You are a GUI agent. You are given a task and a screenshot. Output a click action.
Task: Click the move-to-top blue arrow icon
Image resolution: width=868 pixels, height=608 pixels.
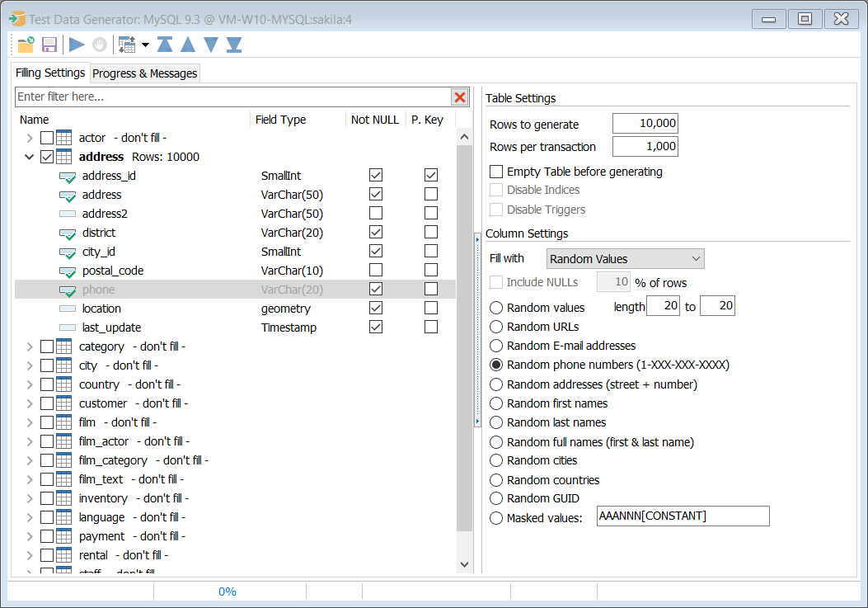point(165,44)
